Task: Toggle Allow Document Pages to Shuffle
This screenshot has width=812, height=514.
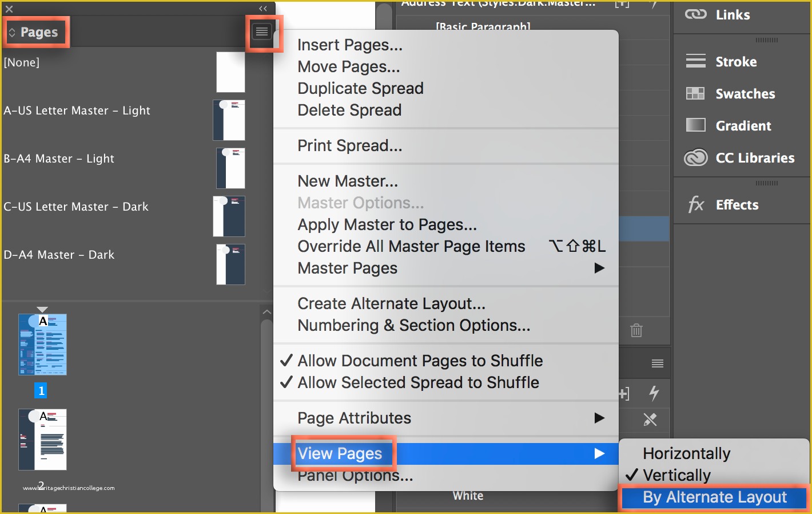Action: [x=420, y=361]
